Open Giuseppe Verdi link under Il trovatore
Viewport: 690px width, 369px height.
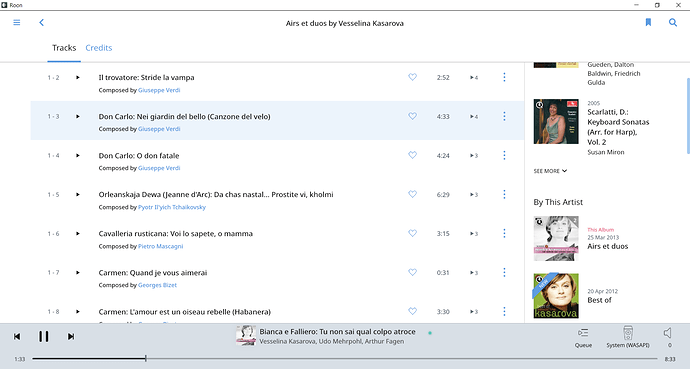pos(159,90)
